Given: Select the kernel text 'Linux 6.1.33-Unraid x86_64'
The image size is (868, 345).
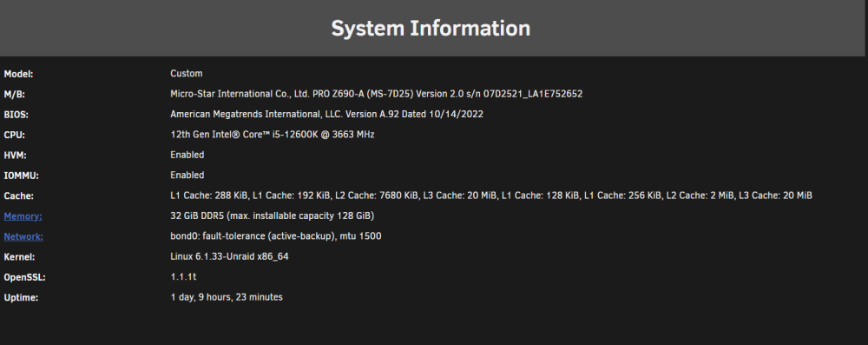Looking at the screenshot, I should (x=229, y=256).
